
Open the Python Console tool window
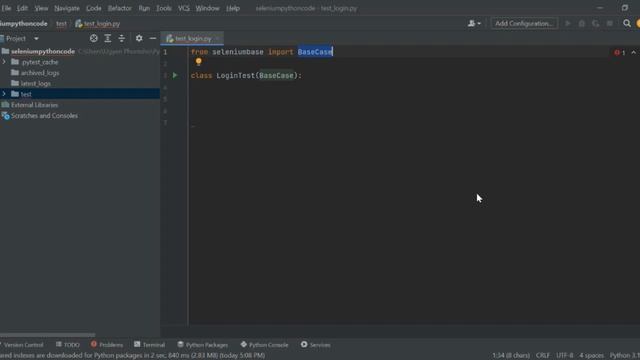(264, 345)
